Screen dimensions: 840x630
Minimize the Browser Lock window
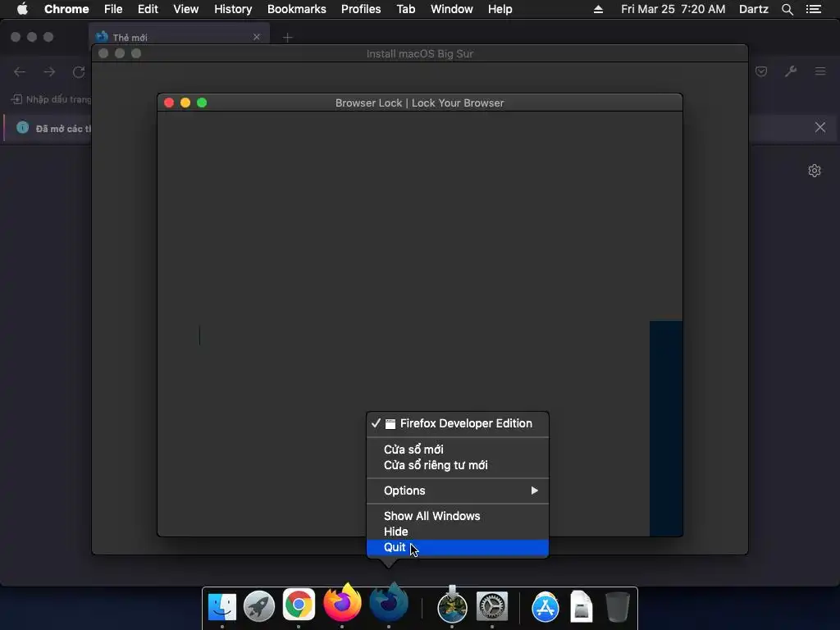(x=185, y=103)
